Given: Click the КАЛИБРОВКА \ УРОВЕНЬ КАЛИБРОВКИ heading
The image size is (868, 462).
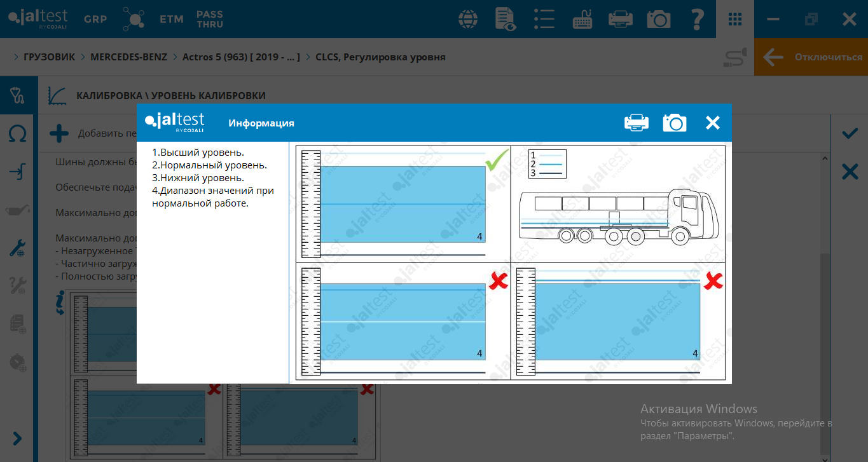Looking at the screenshot, I should (171, 96).
